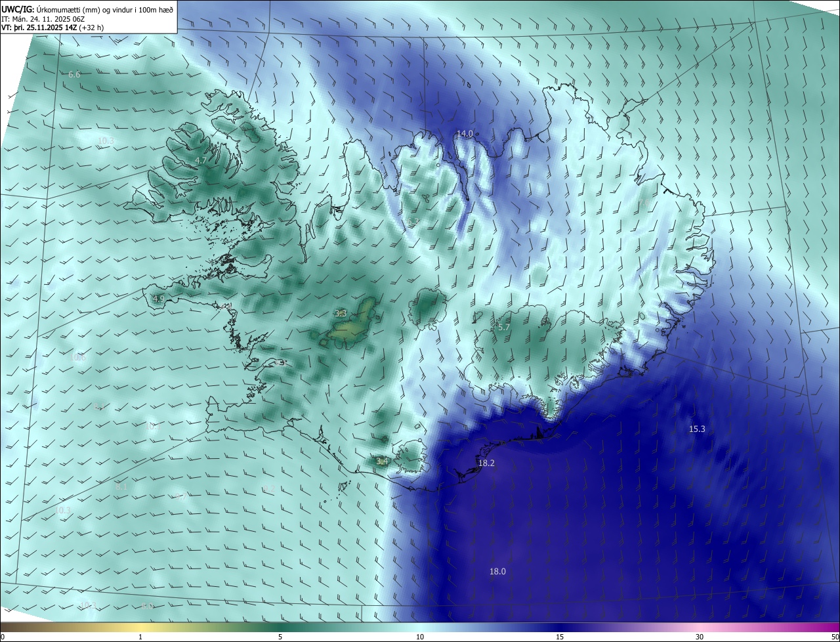
Task: Click the 8.0 value near the bottom edge
Action: click(148, 606)
